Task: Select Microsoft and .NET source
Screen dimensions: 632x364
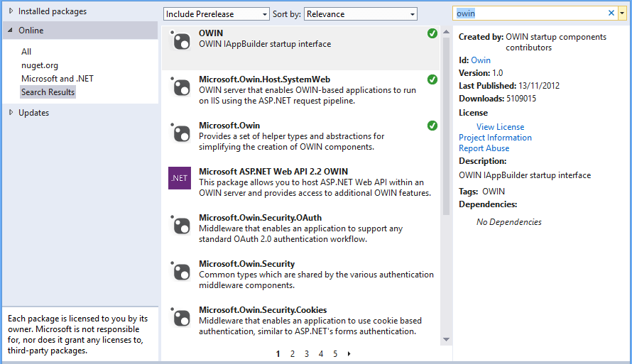Action: click(57, 79)
